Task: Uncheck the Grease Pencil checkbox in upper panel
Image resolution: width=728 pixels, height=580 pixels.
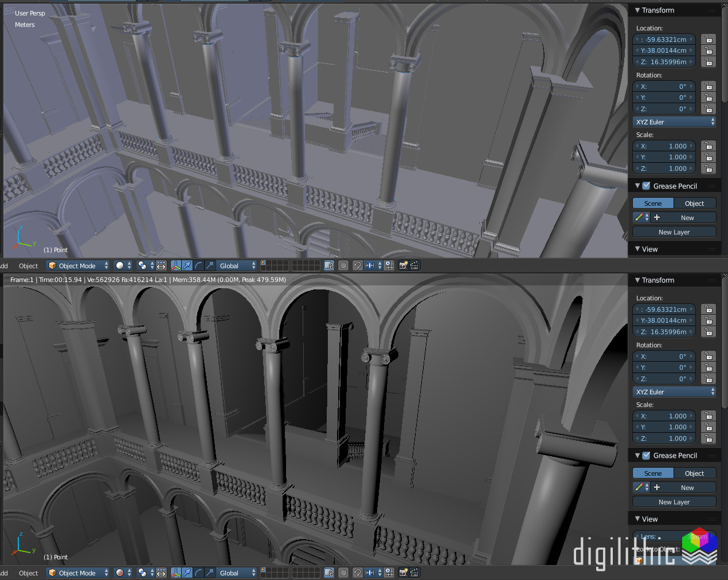Action: [646, 186]
